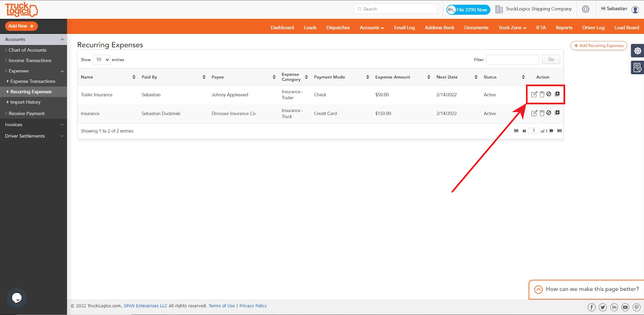The height and width of the screenshot is (315, 644).
Task: Edit the Dinosaur Insurance Co. expense
Action: [534, 113]
